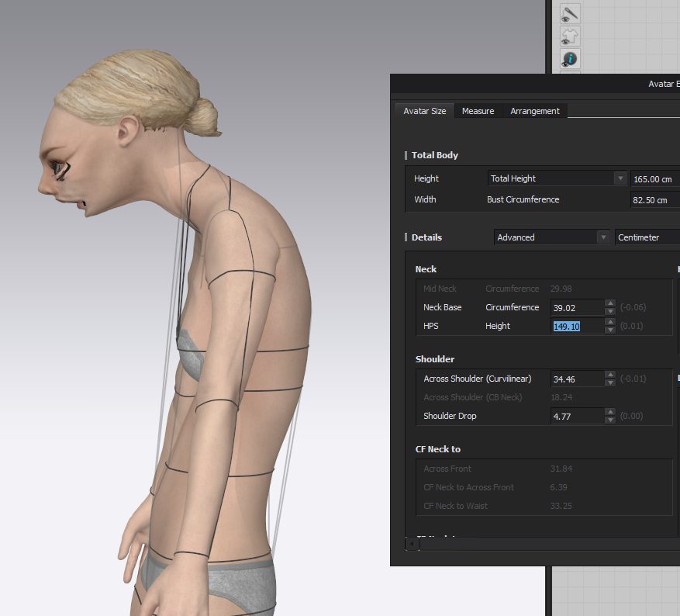Expand the Advanced details dropdown
Screen dimensions: 680x616
point(552,237)
